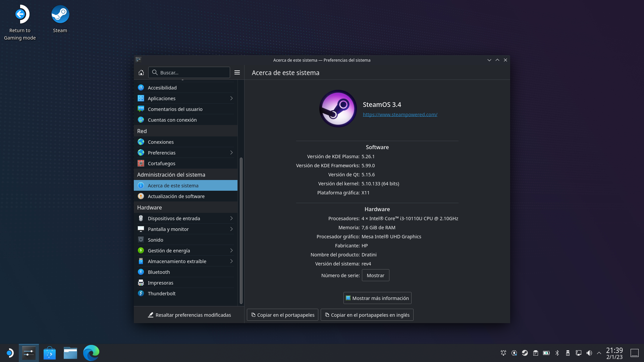Open the Steam tray icon
Screen dimensions: 644x362
tap(525, 353)
